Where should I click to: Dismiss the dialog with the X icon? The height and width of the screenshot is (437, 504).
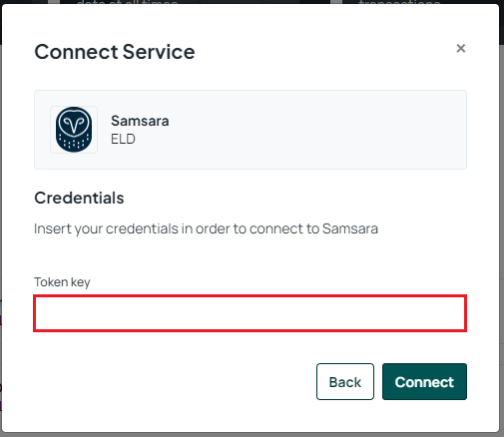461,48
